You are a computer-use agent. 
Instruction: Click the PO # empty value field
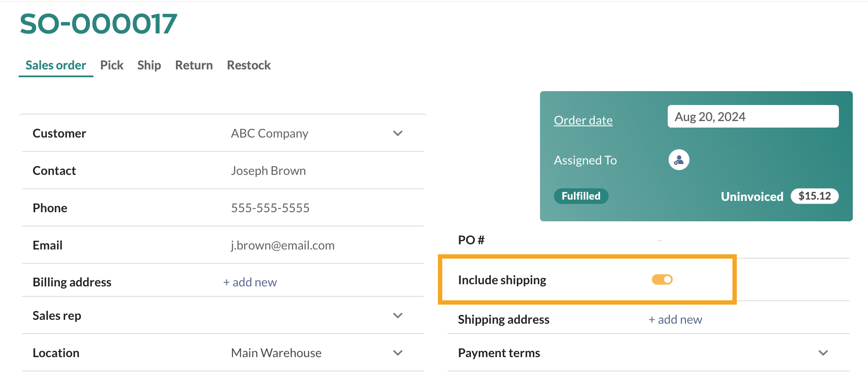(x=659, y=240)
